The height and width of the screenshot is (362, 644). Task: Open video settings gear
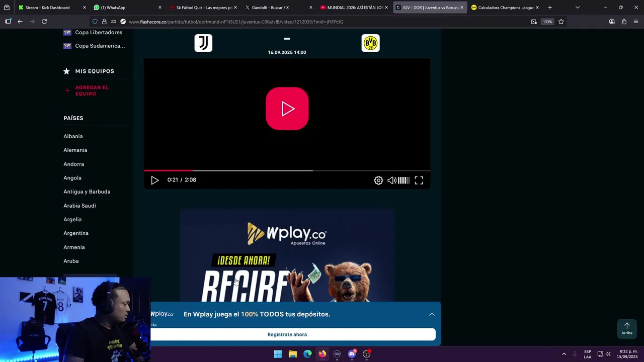coord(378,180)
